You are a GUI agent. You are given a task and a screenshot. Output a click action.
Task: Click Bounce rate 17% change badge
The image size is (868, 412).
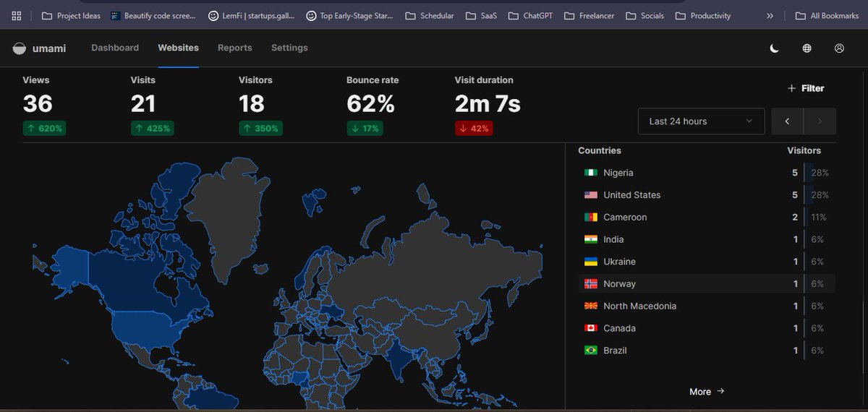pos(365,129)
